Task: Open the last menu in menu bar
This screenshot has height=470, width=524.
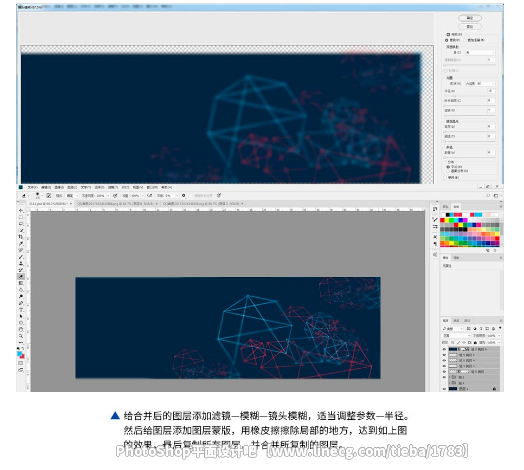Action: coord(166,187)
